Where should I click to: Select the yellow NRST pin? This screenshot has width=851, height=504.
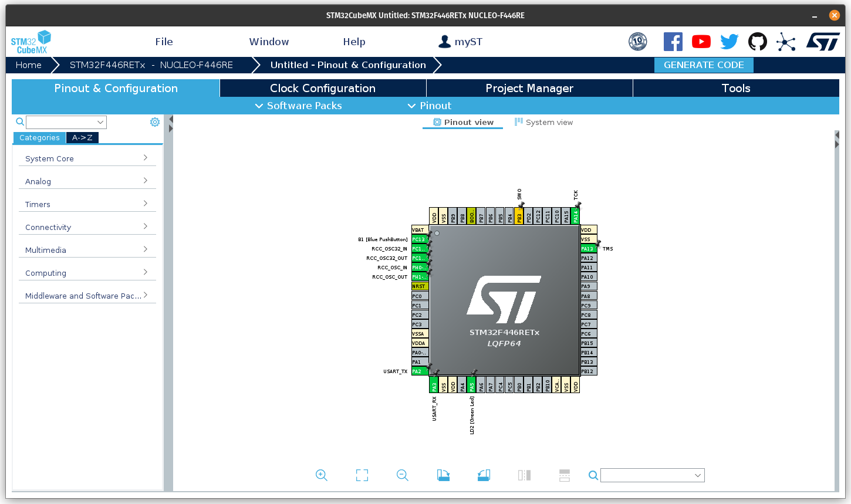coord(420,286)
